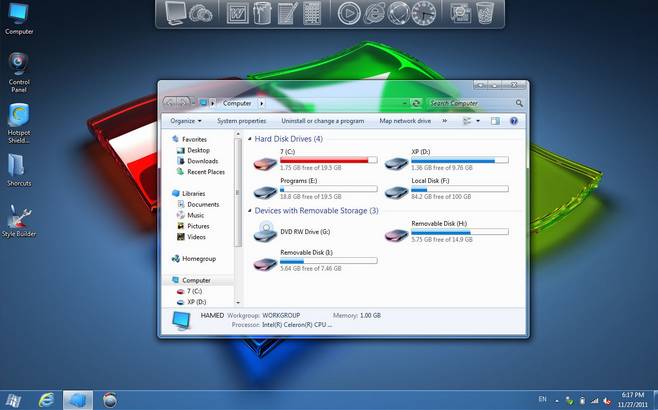Open Downloads in the navigation pane

203,161
